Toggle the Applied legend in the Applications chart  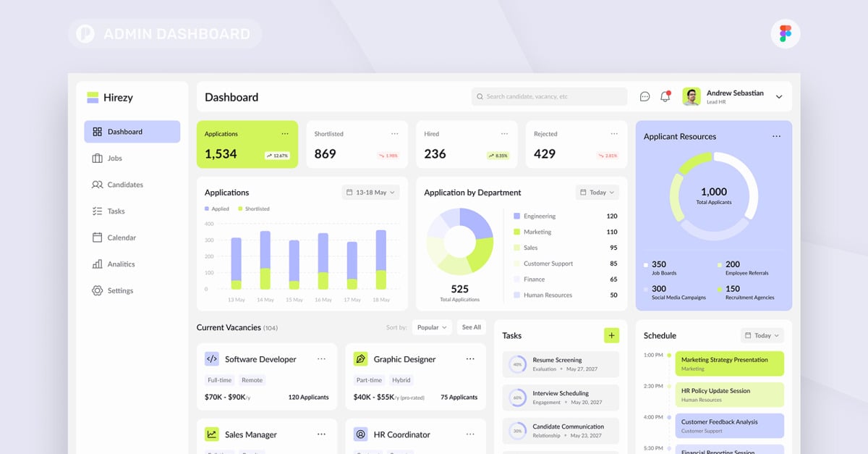tap(216, 209)
